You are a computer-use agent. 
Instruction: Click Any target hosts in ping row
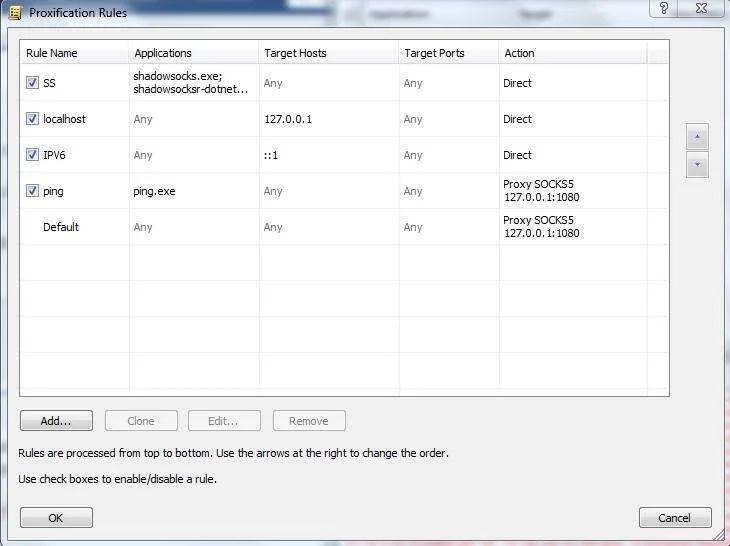273,191
